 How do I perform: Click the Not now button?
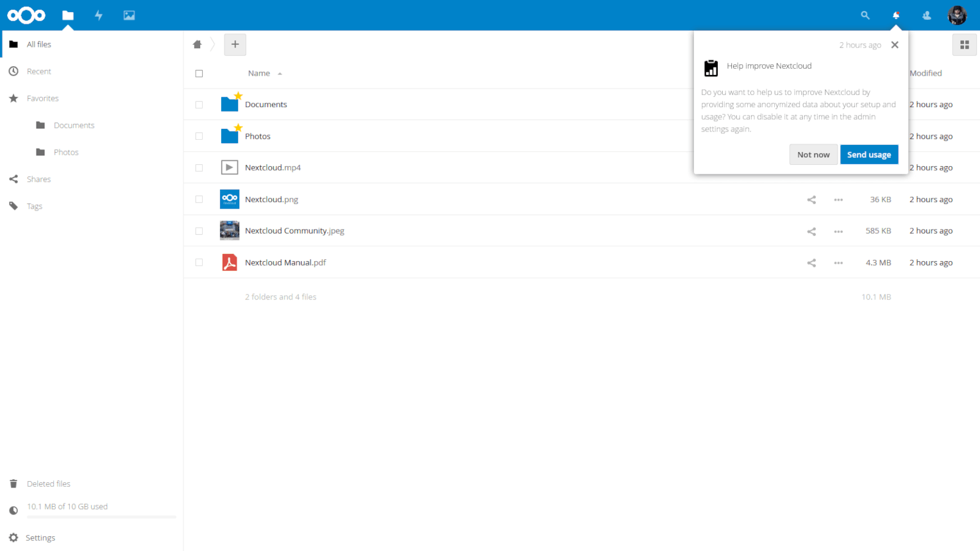click(x=813, y=155)
